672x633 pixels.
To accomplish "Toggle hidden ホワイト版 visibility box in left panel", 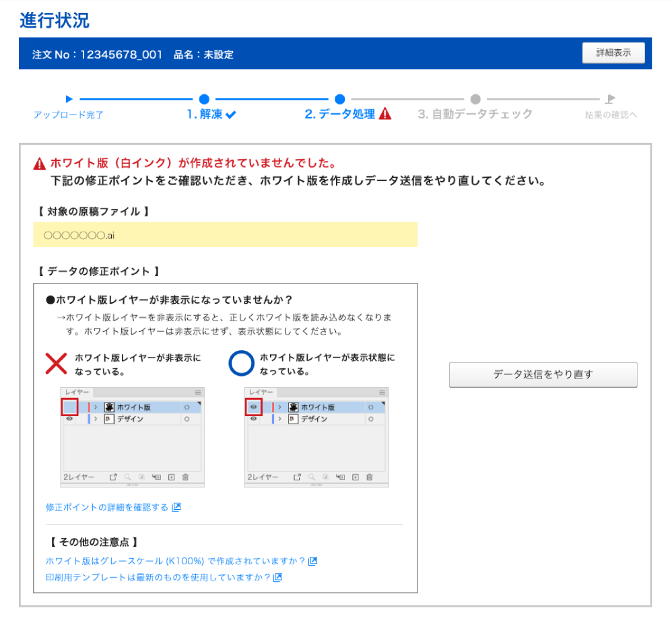I will click(x=70, y=407).
